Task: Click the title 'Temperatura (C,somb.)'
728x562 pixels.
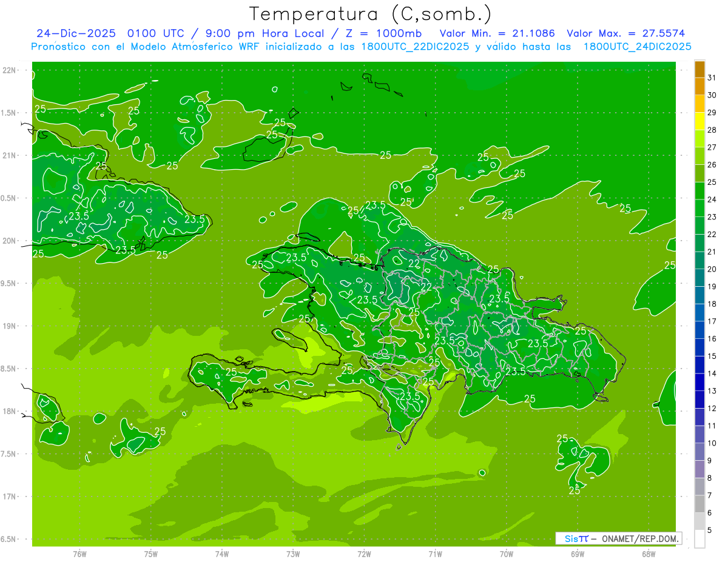Action: pyautogui.click(x=370, y=13)
